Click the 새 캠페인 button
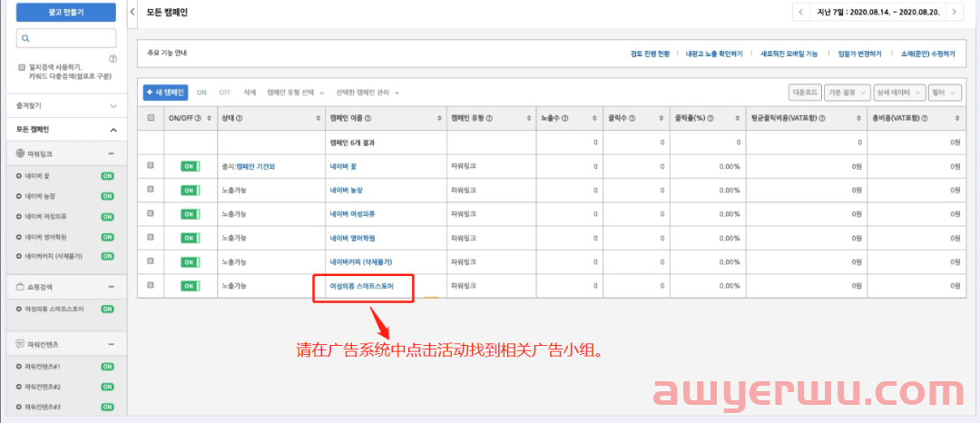 [x=165, y=93]
